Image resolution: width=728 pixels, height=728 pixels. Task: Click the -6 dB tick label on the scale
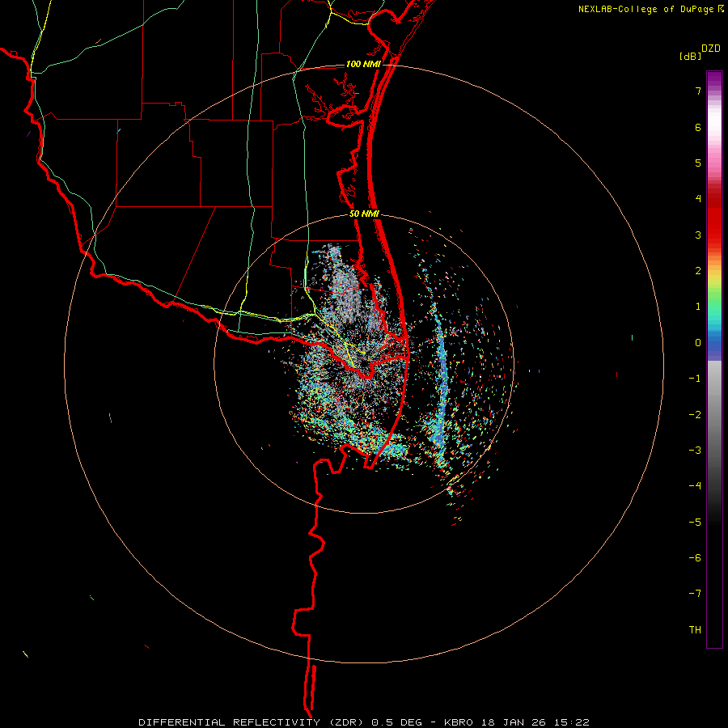[695, 558]
